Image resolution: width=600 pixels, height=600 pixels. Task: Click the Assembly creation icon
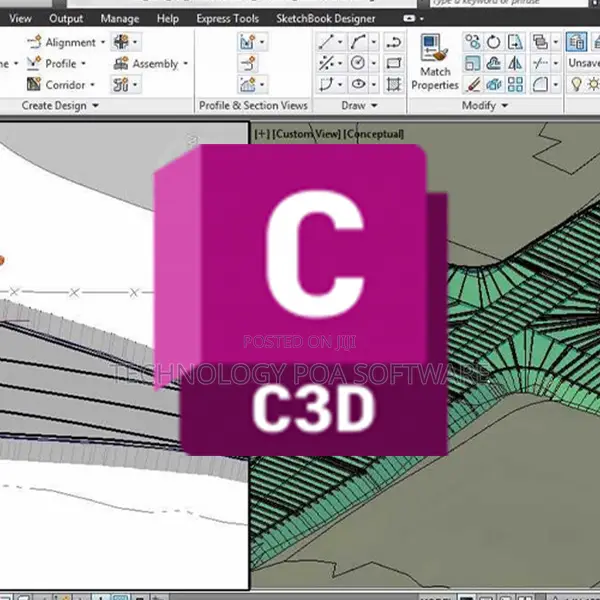tap(121, 64)
